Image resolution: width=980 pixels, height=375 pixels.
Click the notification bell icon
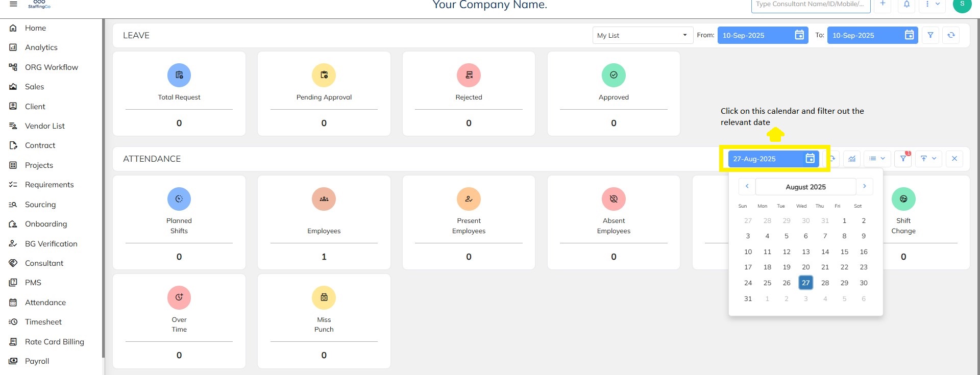point(906,5)
